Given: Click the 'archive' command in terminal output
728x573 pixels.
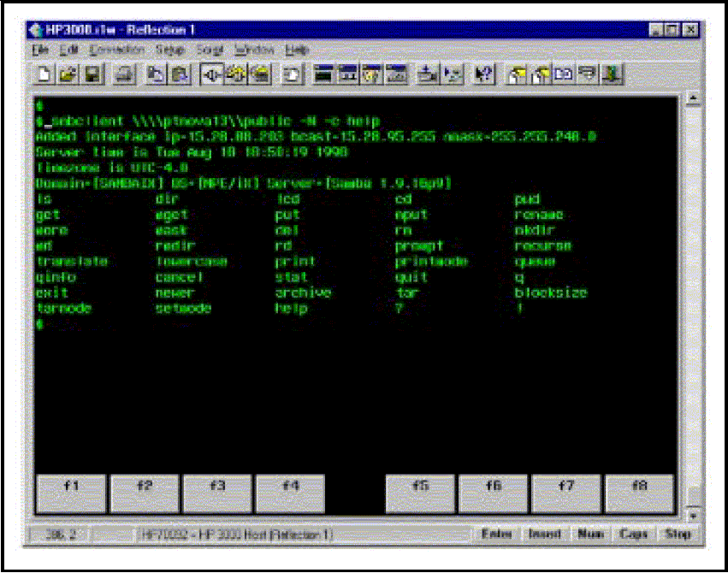Looking at the screenshot, I should (x=303, y=293).
